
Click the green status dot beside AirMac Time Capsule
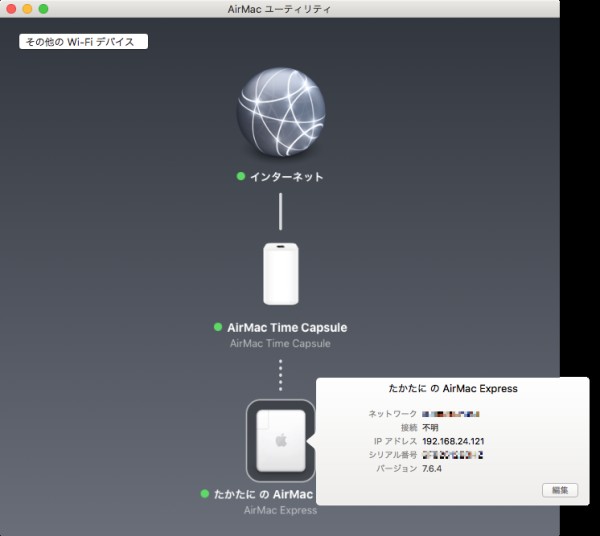click(x=218, y=327)
